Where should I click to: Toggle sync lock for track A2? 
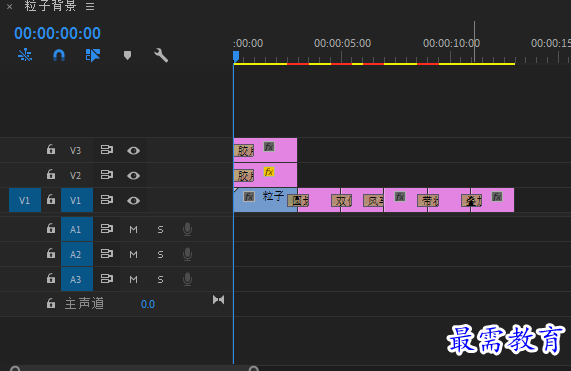click(107, 253)
